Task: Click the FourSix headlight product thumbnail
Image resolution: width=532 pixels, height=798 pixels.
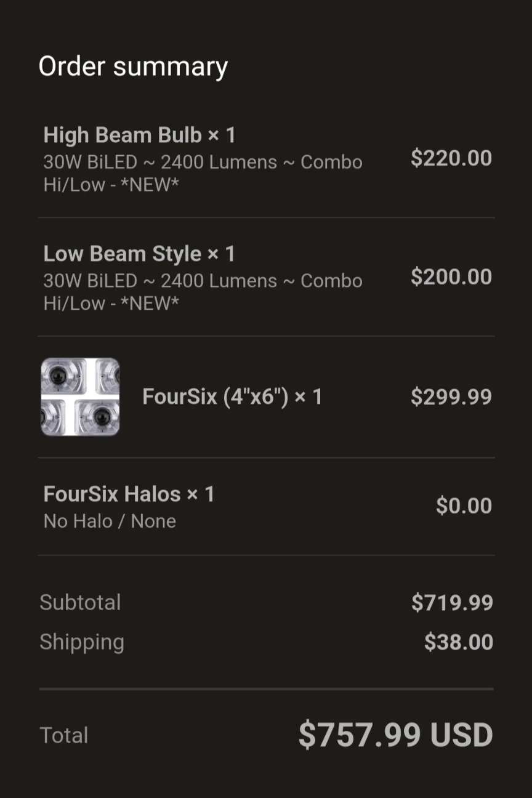Action: pyautogui.click(x=80, y=397)
